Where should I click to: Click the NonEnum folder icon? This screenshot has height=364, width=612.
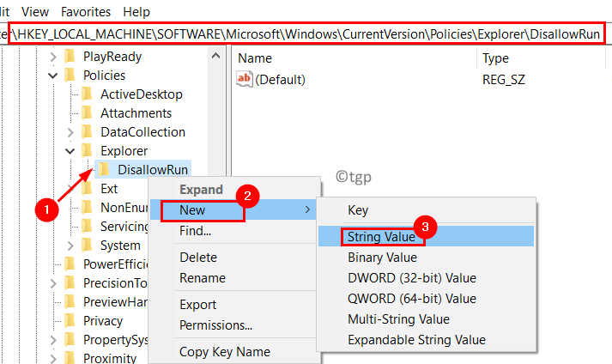coord(87,207)
